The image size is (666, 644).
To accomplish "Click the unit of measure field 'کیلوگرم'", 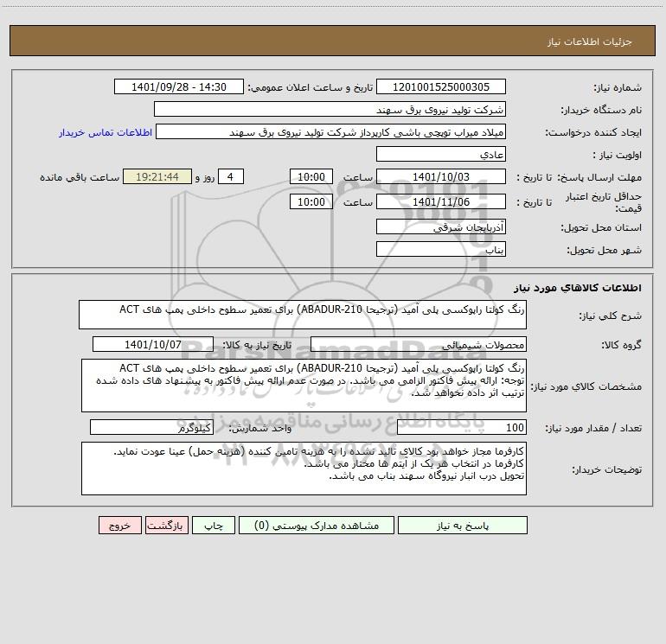I will [151, 428].
